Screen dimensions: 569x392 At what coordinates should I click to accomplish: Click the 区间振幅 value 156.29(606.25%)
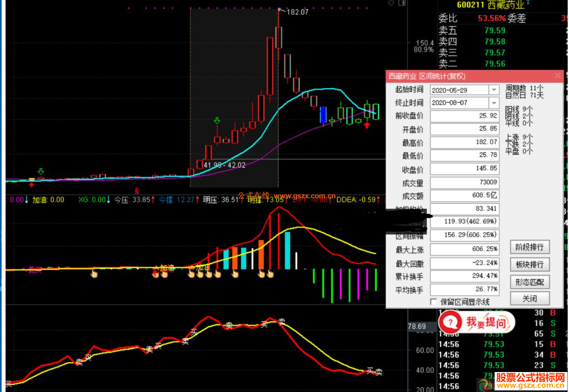pyautogui.click(x=465, y=235)
